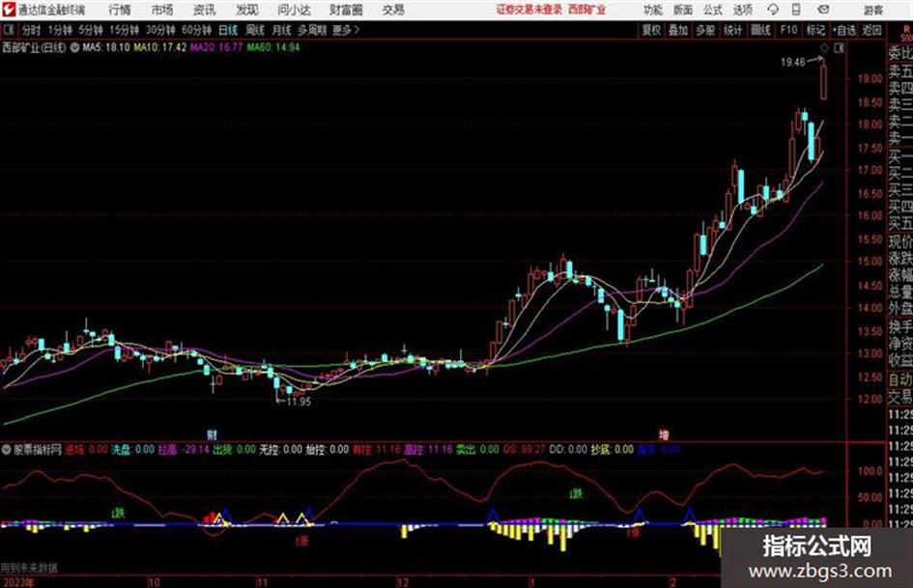Click the MA5: 18.10 value
This screenshot has height=588, width=913.
[106, 47]
